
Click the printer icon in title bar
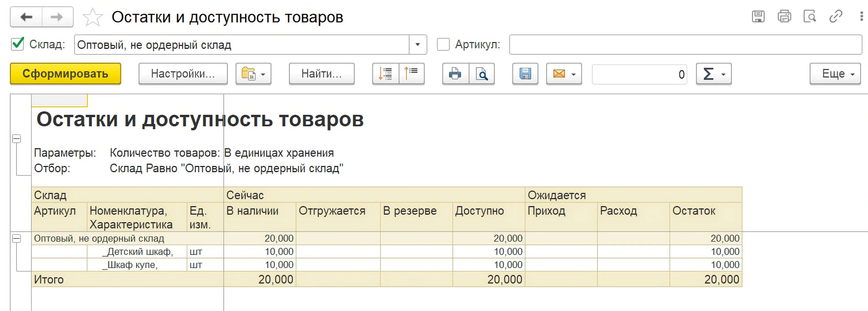point(784,16)
